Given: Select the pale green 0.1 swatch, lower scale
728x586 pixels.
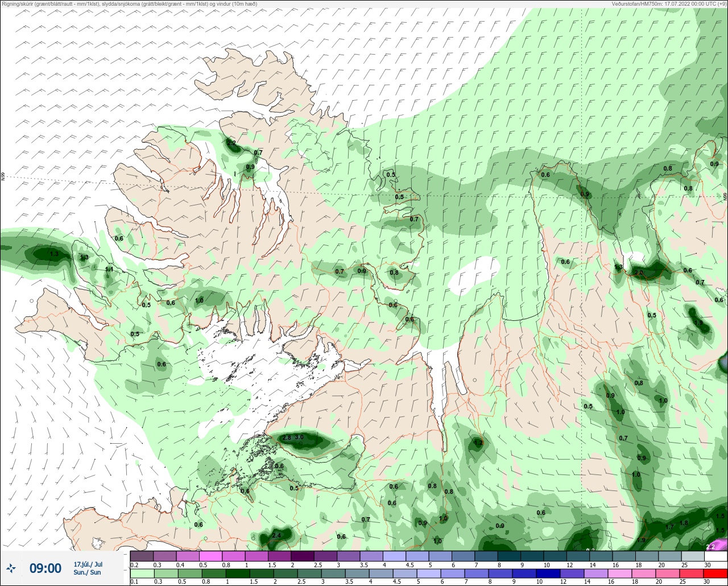Looking at the screenshot, I should [142, 573].
